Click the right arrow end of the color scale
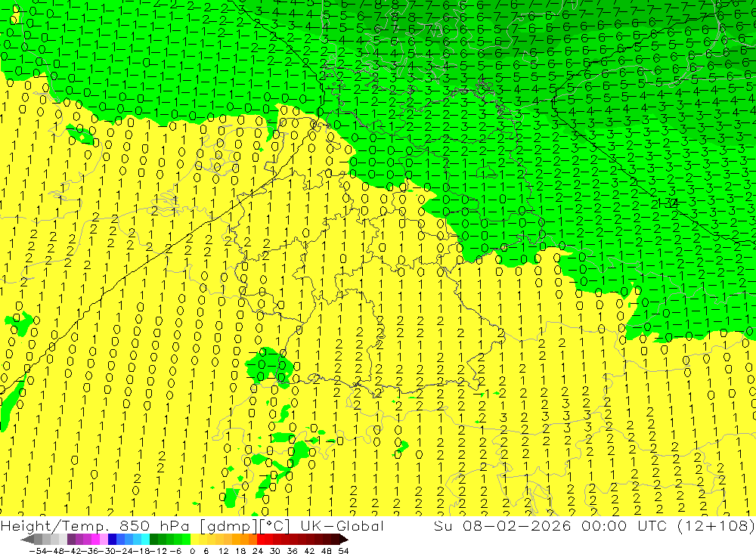 [343, 539]
